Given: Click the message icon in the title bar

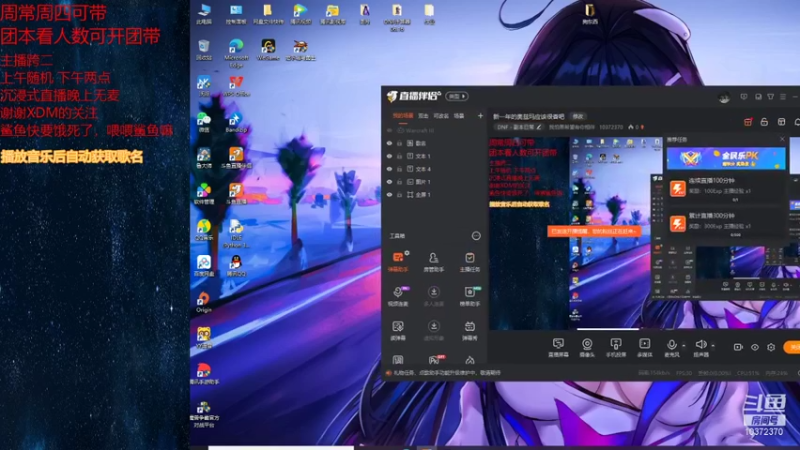Looking at the screenshot, I should coord(744,96).
